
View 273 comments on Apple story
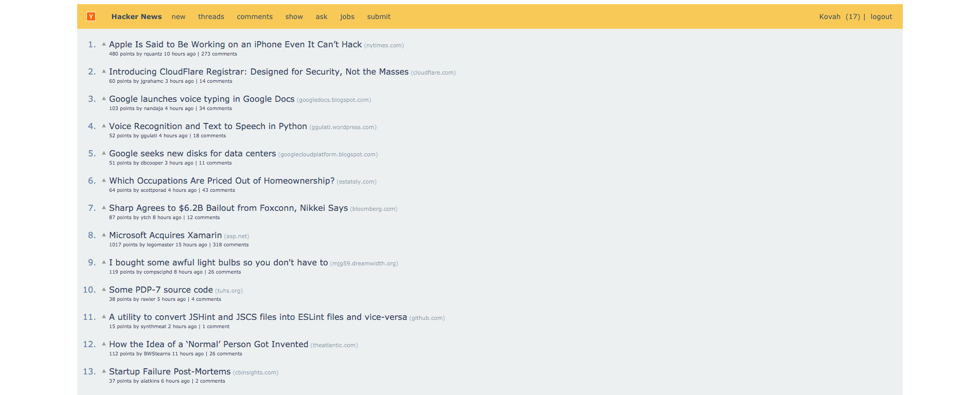[x=219, y=54]
